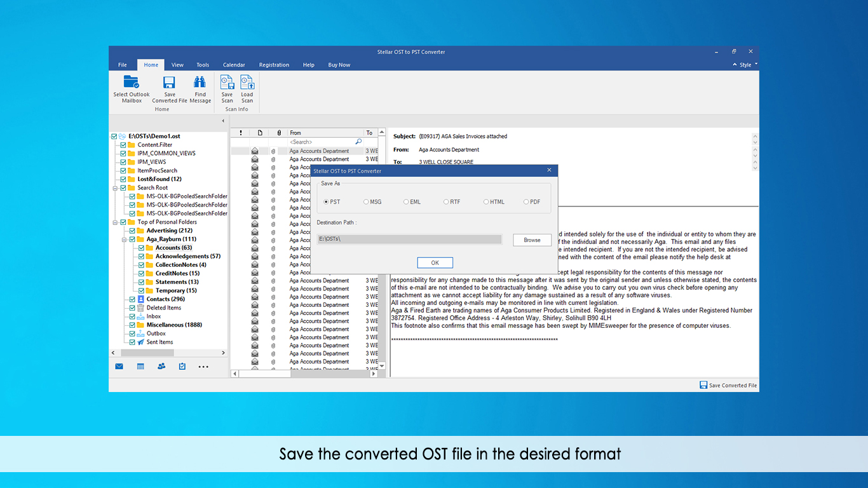Image resolution: width=868 pixels, height=488 pixels.
Task: Click the Save Converted File status bar icon
Action: tap(703, 385)
